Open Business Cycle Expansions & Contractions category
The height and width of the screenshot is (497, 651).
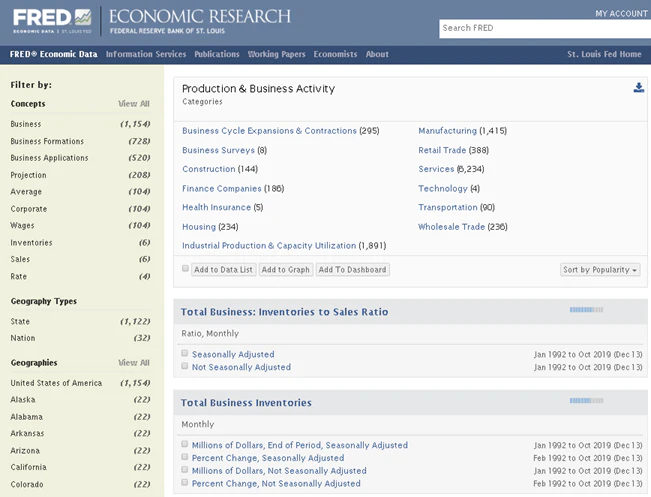click(269, 131)
